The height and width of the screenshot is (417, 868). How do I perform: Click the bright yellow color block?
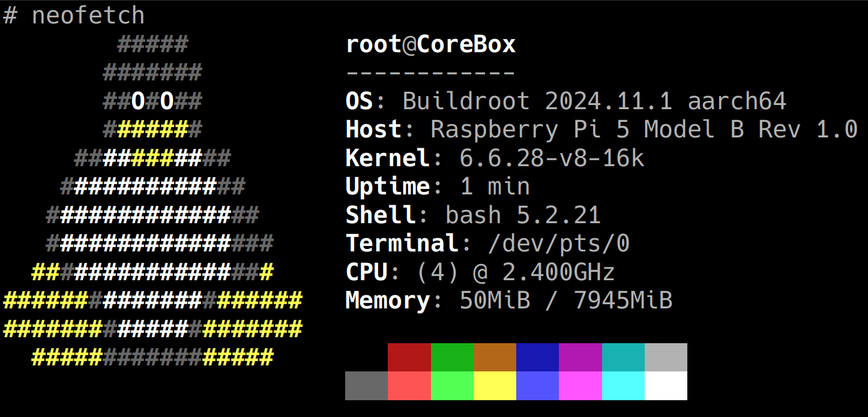[495, 386]
